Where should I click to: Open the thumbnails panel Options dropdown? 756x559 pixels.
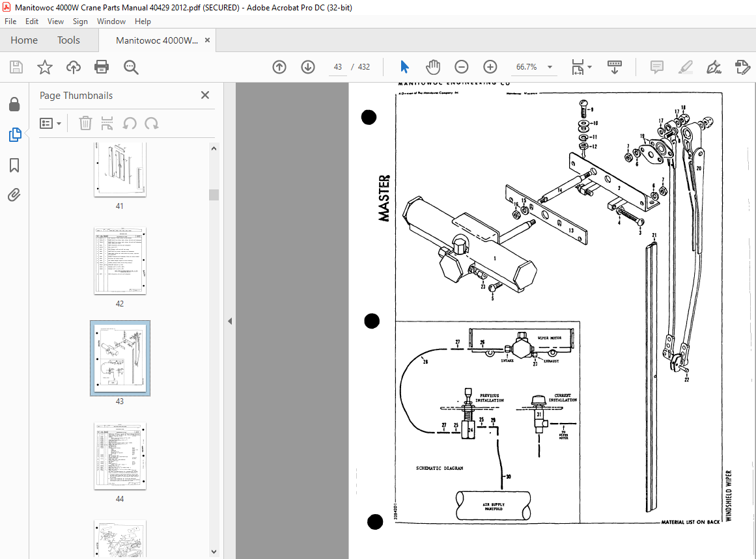coord(51,124)
